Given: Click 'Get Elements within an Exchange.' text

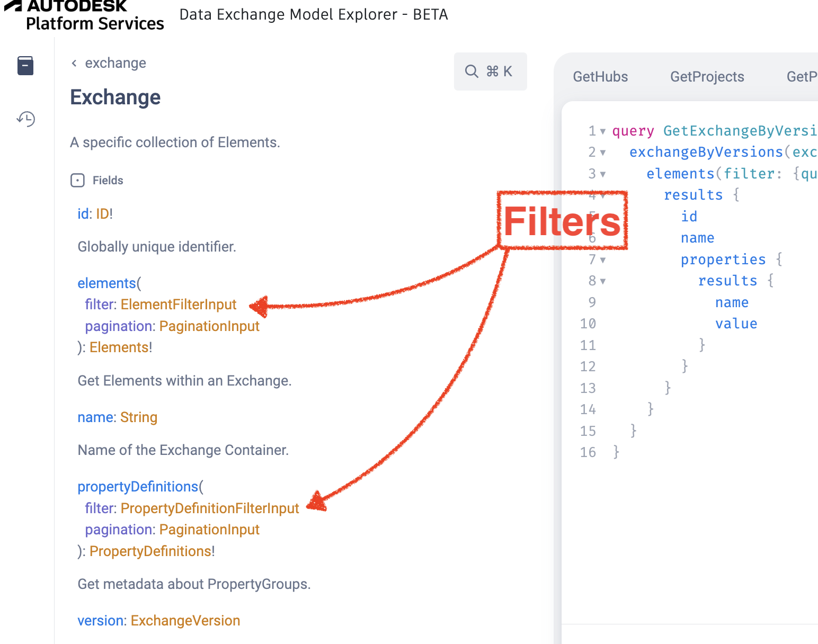Looking at the screenshot, I should tap(184, 381).
